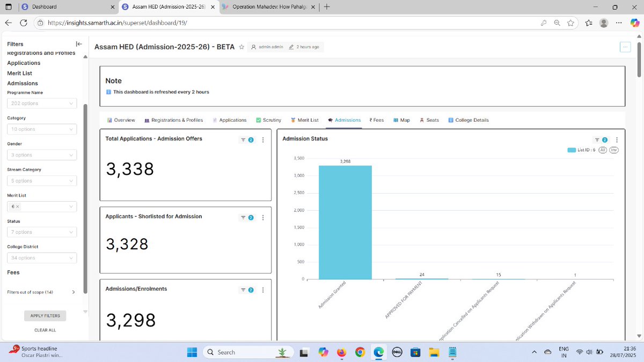The image size is (644, 362).
Task: Open the dashboard ellipsis menu button
Action: (625, 47)
